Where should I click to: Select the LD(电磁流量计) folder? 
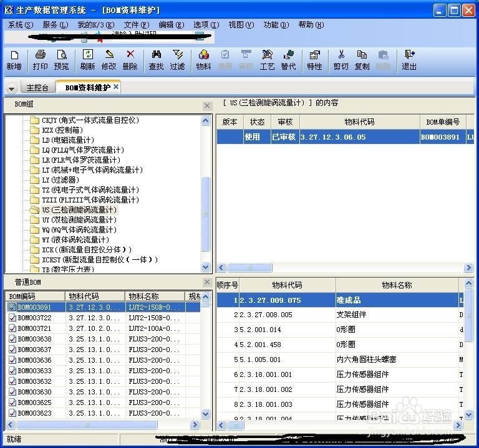(x=68, y=140)
